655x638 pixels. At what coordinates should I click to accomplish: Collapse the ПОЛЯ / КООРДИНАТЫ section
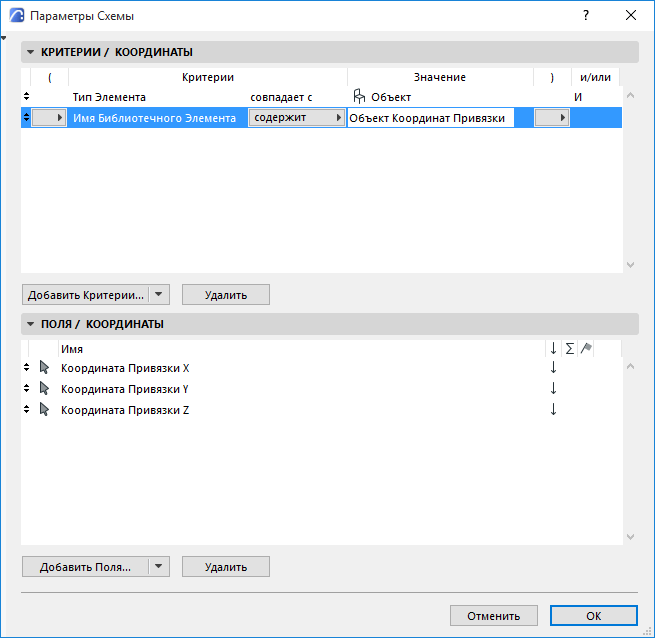30,324
